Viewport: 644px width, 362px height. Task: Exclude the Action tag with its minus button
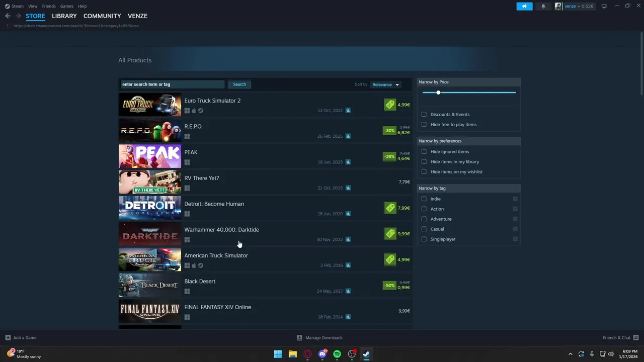click(x=515, y=209)
